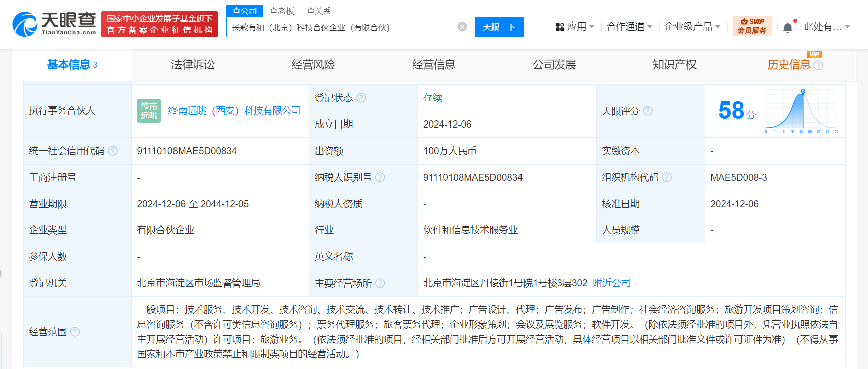The width and height of the screenshot is (868, 369).
Task: Expand the 应用 dropdown menu
Action: click(x=575, y=27)
